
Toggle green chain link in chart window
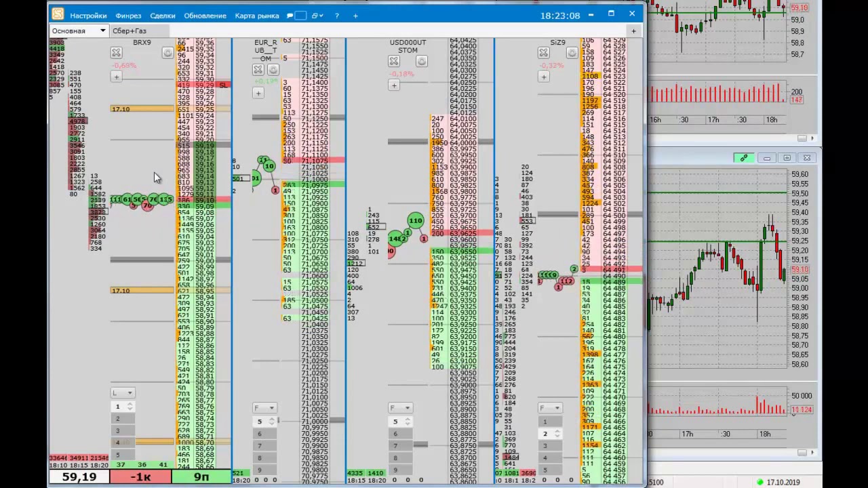point(744,158)
